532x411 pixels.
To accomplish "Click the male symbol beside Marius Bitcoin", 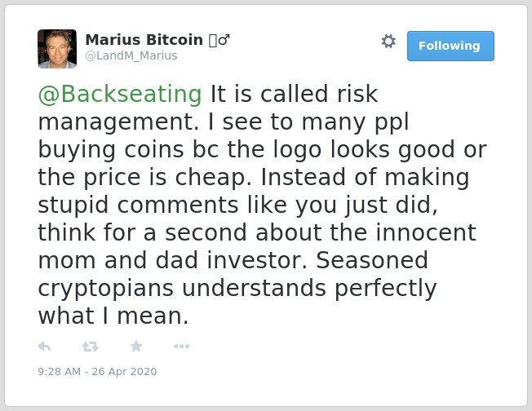I will [x=224, y=40].
